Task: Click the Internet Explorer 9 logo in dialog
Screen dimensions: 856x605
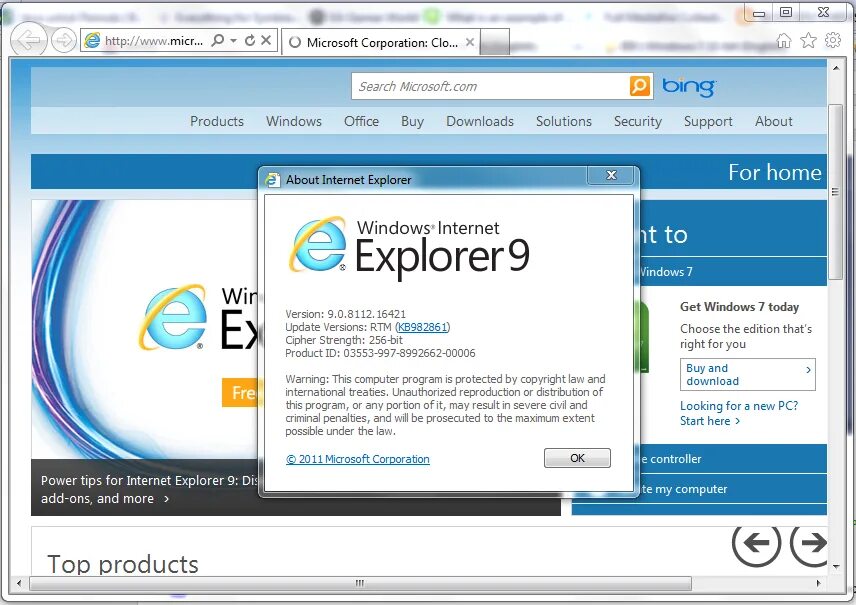Action: [409, 247]
